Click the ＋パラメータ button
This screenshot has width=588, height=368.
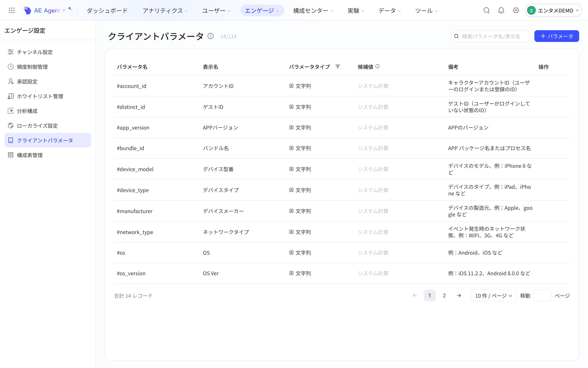(x=556, y=36)
